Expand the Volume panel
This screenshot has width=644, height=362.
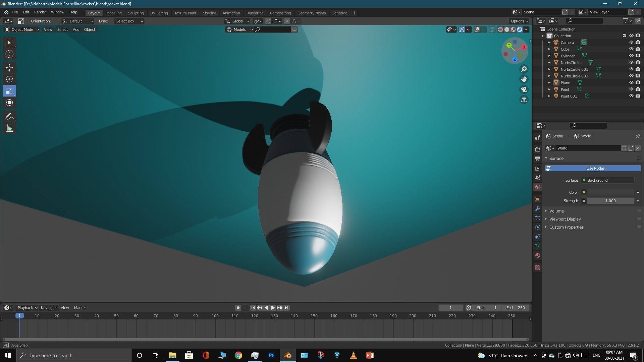(556, 211)
